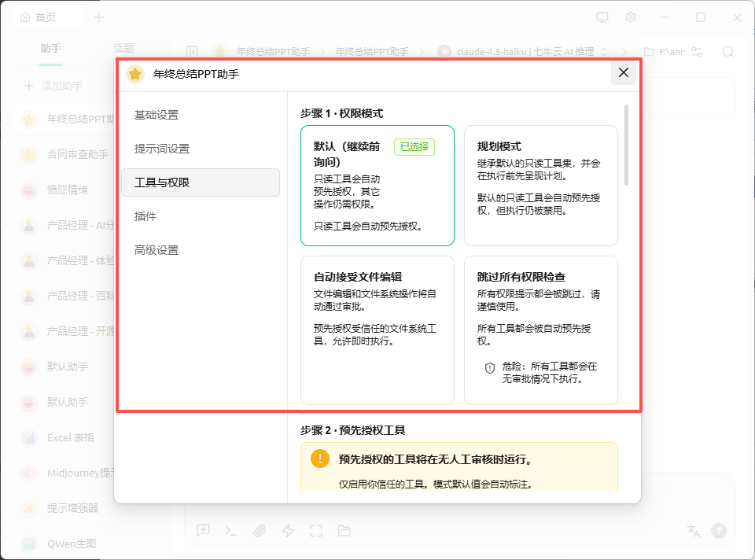This screenshot has width=755, height=560.
Task: Click the magnifier search icon at top right
Action: point(728,52)
